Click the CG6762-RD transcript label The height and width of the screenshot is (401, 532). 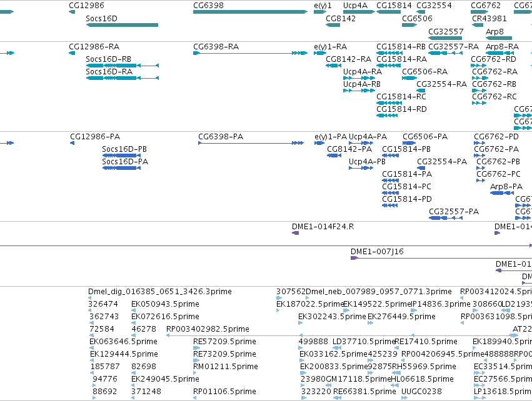tap(493, 59)
